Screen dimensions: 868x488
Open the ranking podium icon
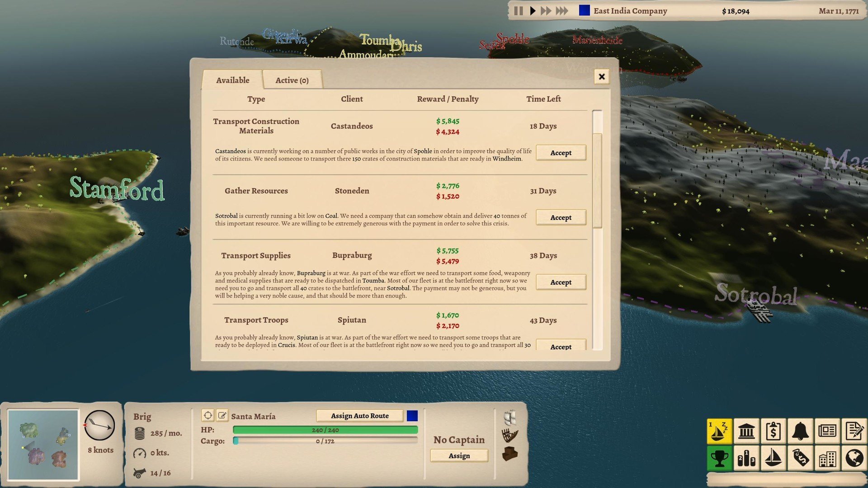[x=746, y=458]
